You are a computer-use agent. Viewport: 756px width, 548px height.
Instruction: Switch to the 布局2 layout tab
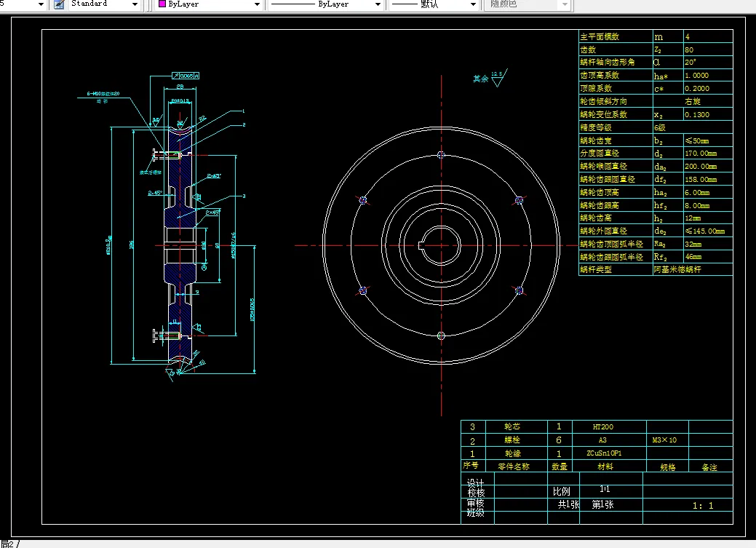pos(7,543)
